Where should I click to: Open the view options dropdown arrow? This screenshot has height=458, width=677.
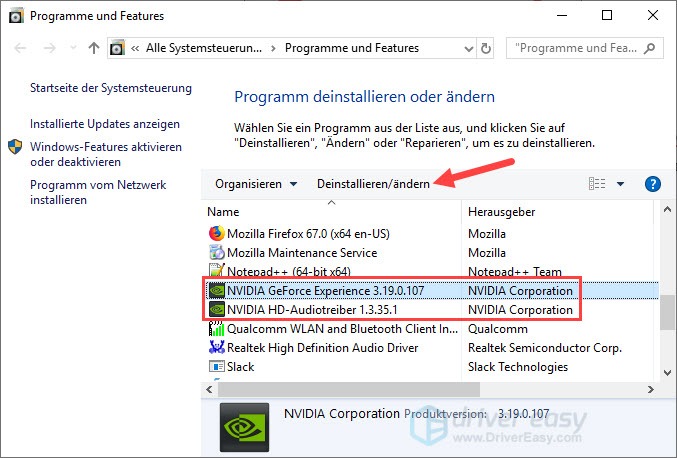coord(620,184)
